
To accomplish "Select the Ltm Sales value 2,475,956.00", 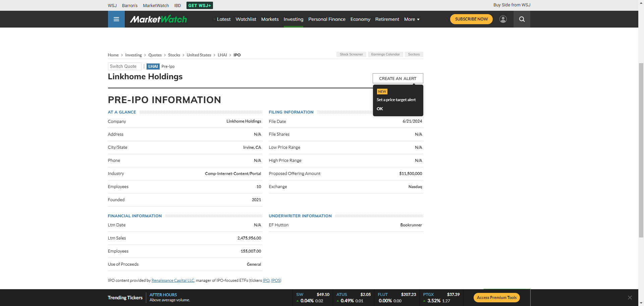I will [249, 238].
